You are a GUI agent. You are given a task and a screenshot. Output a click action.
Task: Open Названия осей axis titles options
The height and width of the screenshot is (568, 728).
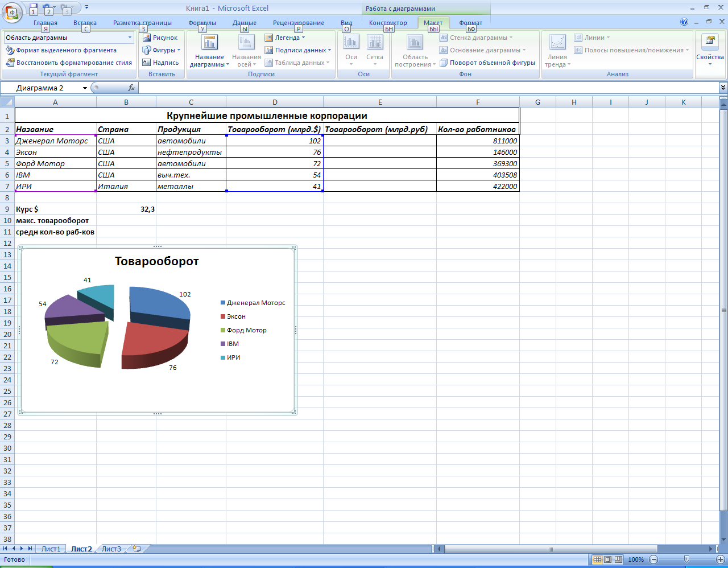246,51
